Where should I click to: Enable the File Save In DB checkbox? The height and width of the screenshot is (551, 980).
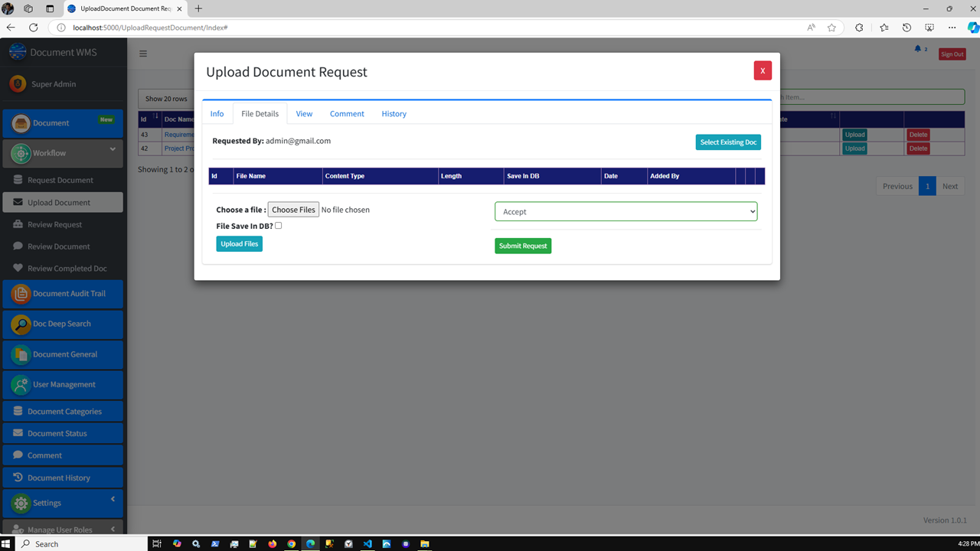(x=278, y=225)
